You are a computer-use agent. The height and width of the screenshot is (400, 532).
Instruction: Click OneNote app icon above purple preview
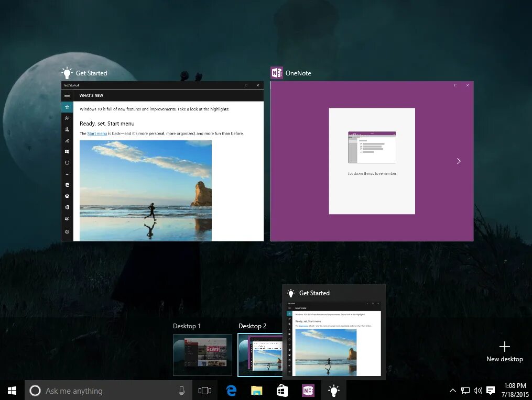pyautogui.click(x=277, y=73)
